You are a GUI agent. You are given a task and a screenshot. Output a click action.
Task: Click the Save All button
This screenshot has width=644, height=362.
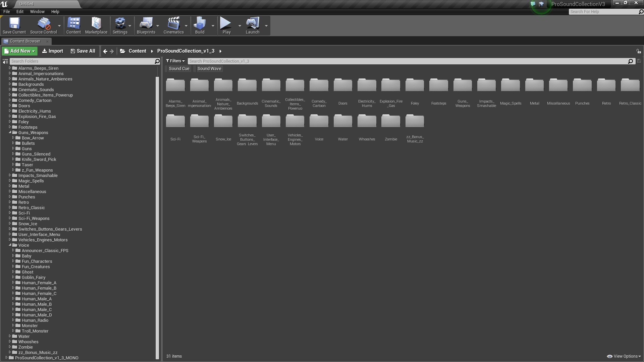[x=83, y=51]
